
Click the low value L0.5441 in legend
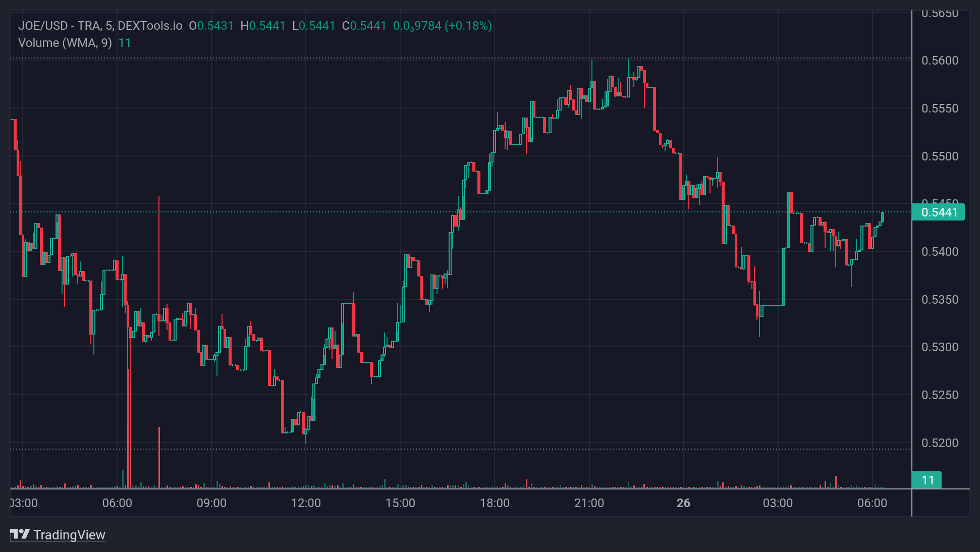pyautogui.click(x=314, y=26)
